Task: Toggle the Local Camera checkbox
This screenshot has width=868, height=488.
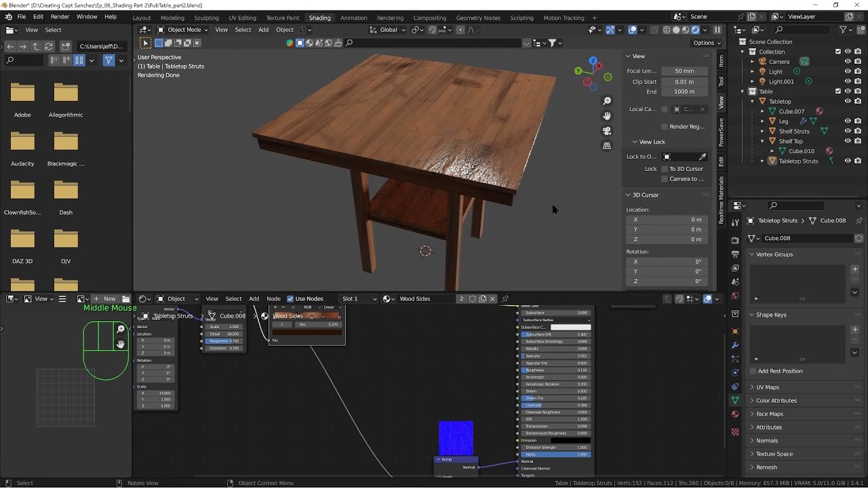Action: click(x=665, y=109)
